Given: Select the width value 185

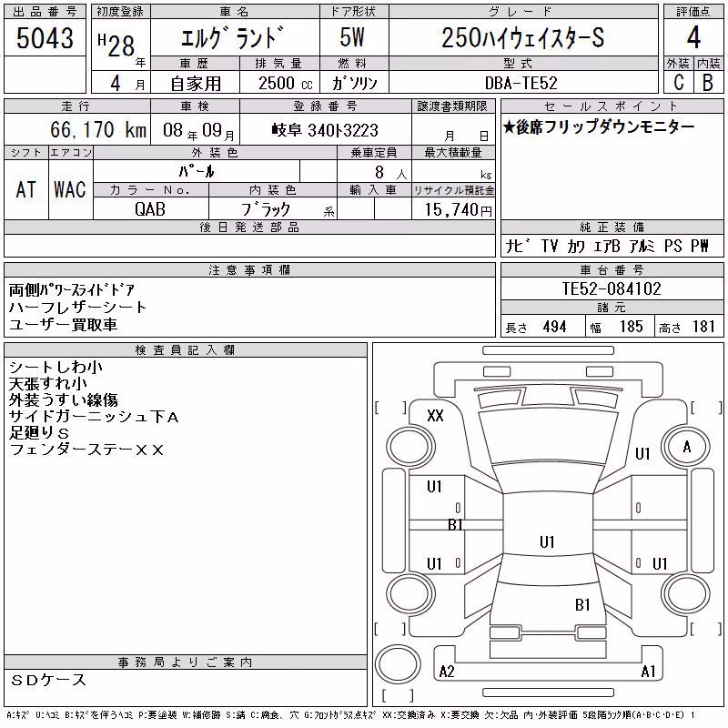Looking at the screenshot, I should [x=631, y=327].
